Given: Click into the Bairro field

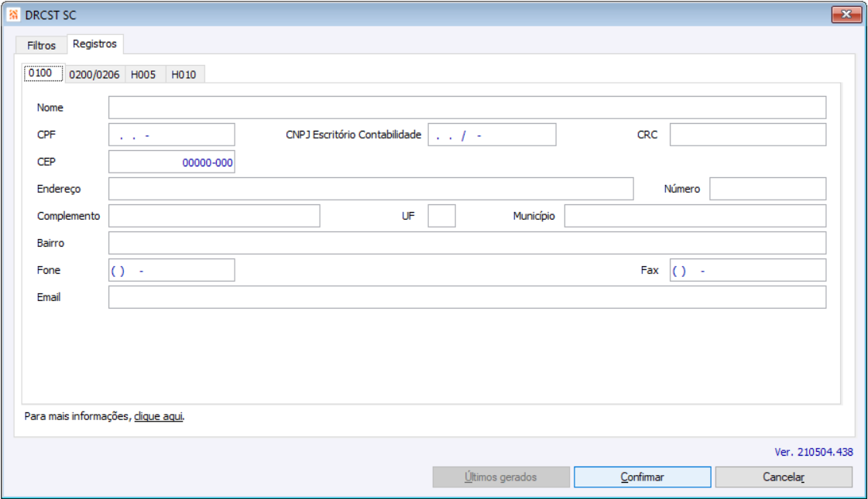Looking at the screenshot, I should point(467,243).
